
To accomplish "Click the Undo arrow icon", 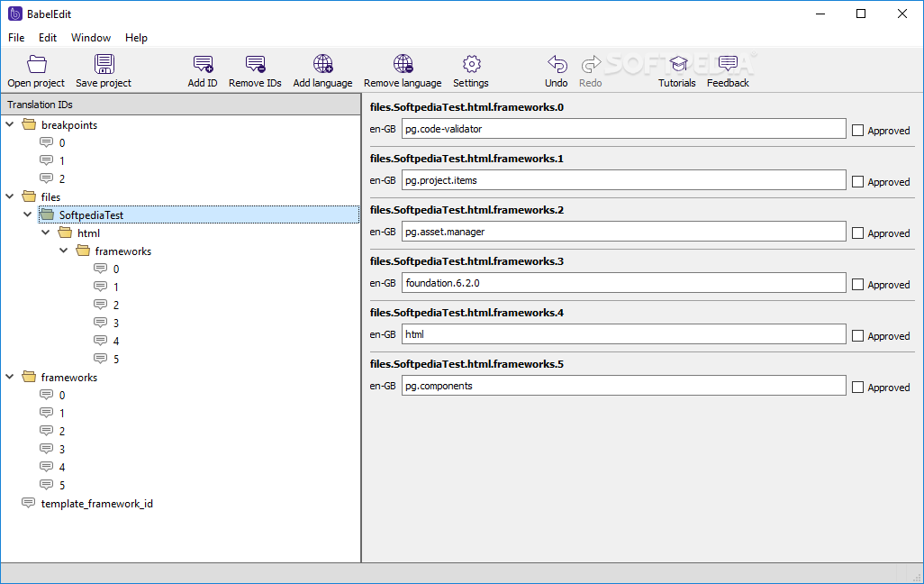I will point(557,64).
